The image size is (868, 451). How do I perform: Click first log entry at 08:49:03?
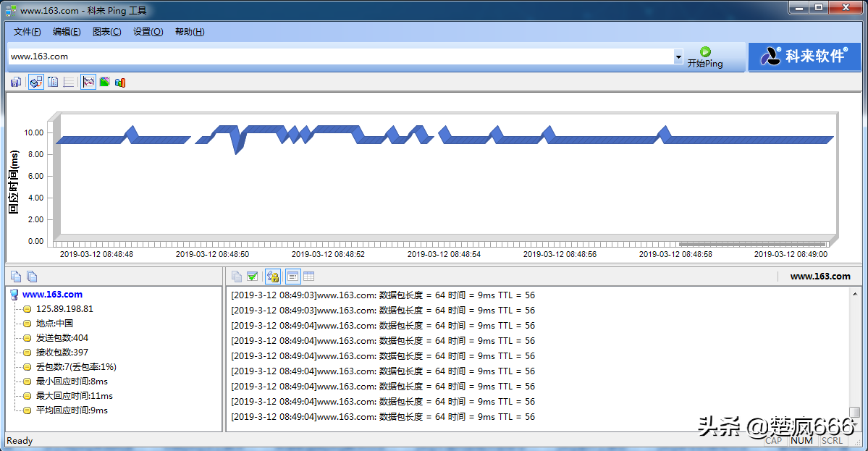coord(383,295)
